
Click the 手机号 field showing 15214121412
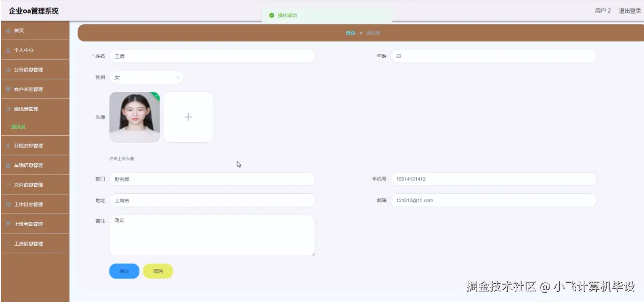(493, 179)
